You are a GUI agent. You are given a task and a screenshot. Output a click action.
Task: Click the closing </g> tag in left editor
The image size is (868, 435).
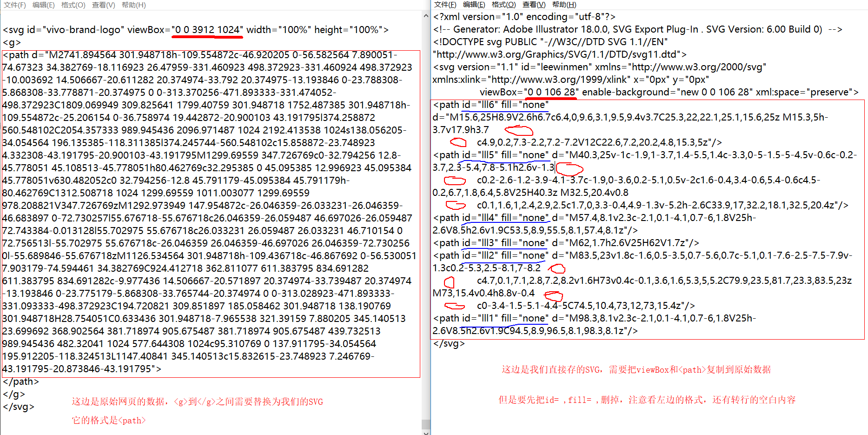[x=14, y=394]
